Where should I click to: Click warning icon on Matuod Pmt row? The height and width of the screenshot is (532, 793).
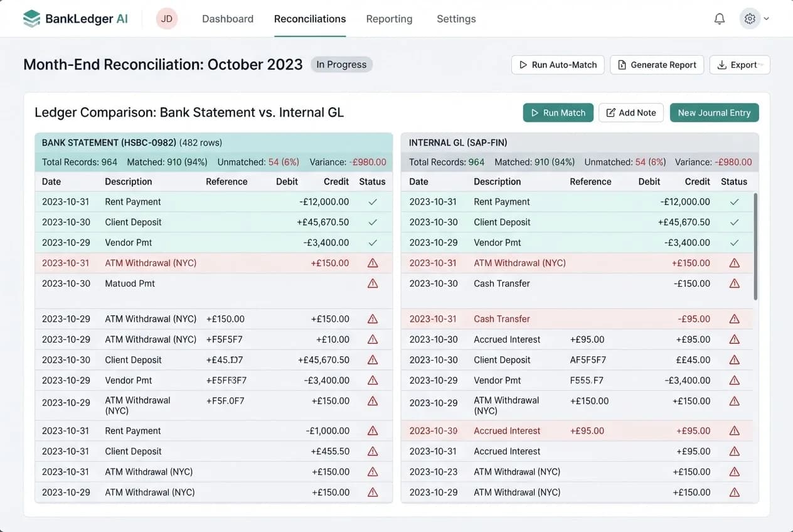(373, 284)
